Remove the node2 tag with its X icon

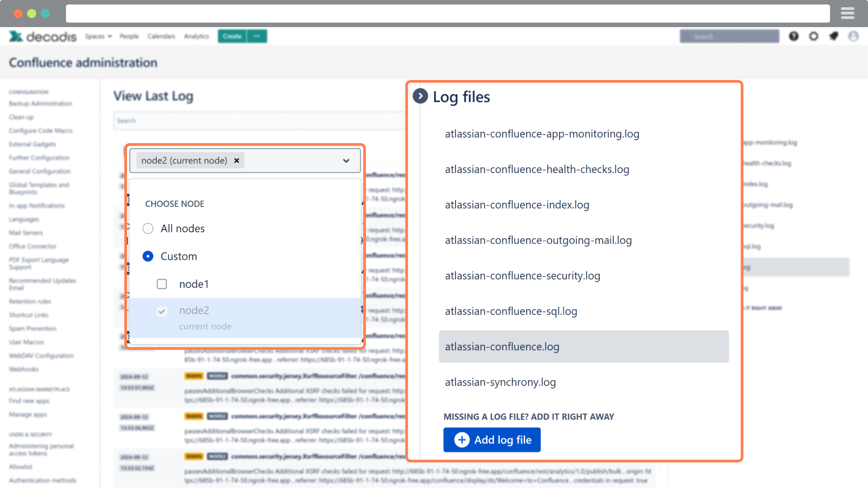coord(236,160)
